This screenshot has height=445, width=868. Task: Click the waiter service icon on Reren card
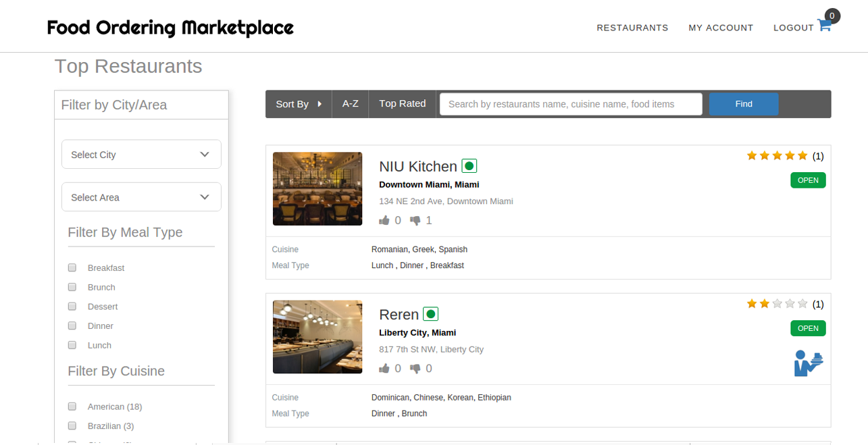pos(809,363)
